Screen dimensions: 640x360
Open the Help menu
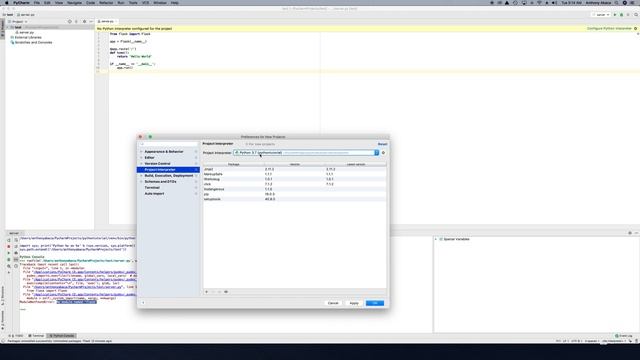[x=174, y=3]
